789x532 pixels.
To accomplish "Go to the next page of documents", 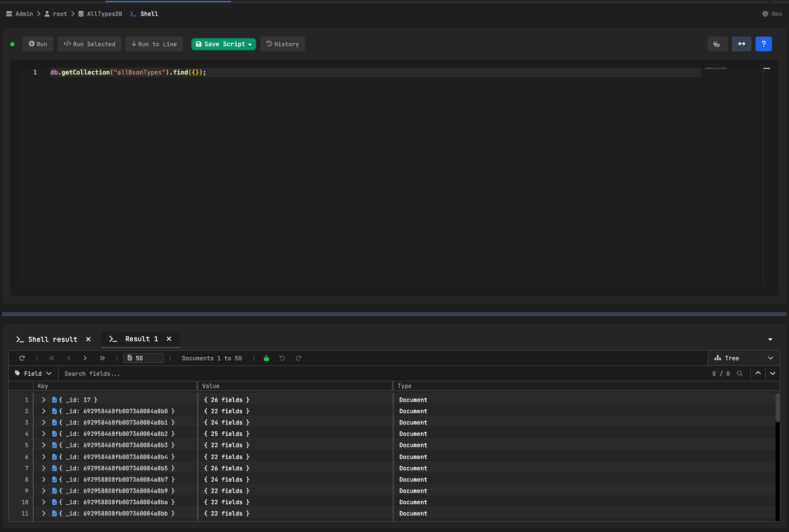I will [x=85, y=358].
